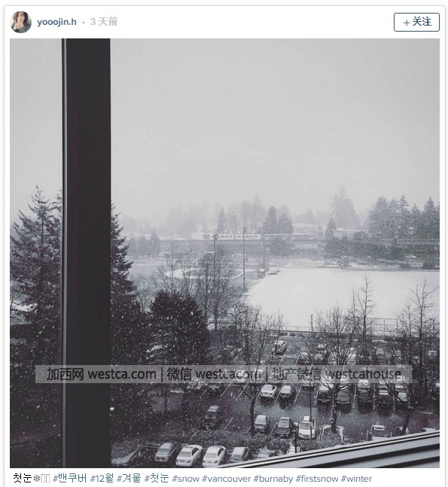Click the westca.com watermark text

pyautogui.click(x=122, y=374)
